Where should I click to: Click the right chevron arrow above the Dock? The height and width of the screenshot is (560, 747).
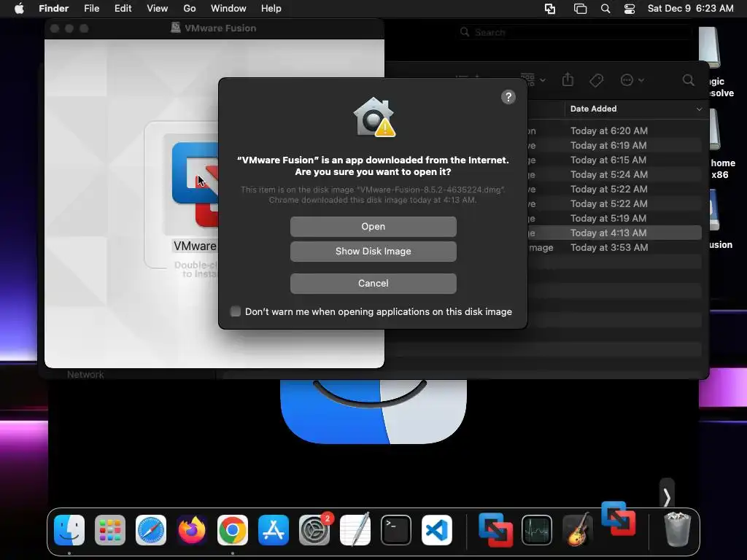(667, 497)
